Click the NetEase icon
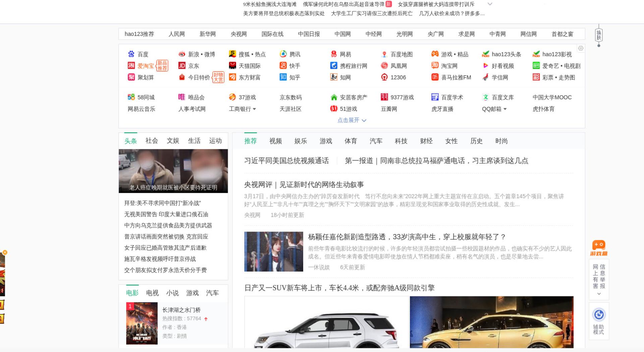Screen dimensions: 644x352 [334, 54]
